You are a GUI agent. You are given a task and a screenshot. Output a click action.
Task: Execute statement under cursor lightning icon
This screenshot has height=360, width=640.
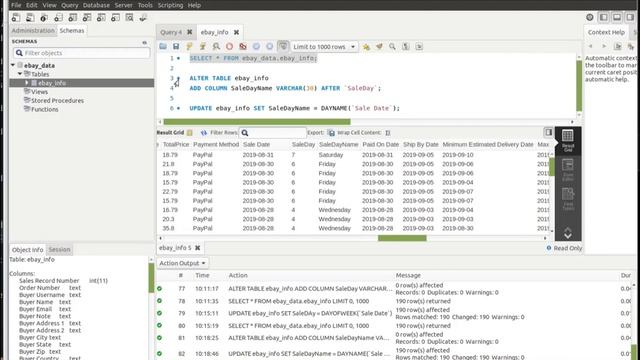tap(203, 47)
